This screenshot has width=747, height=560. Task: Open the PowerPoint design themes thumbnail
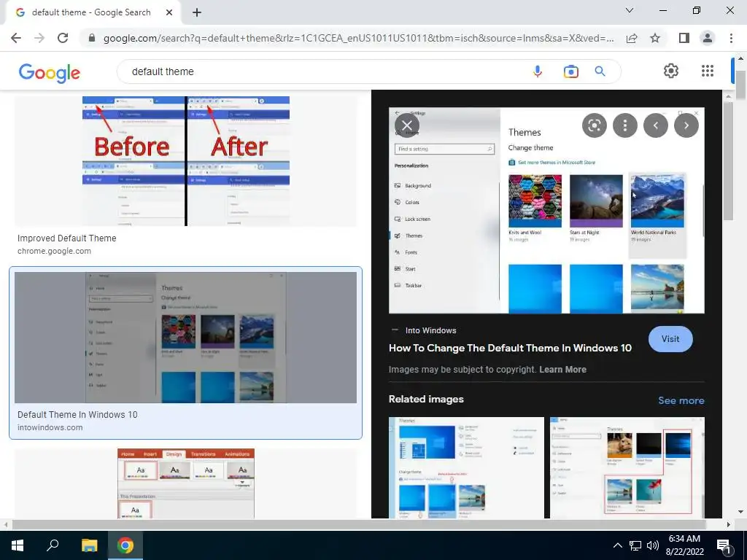(x=186, y=483)
